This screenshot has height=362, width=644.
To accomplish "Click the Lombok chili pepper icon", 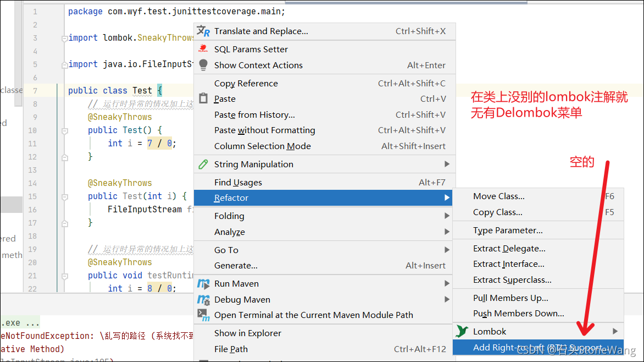I will click(x=462, y=331).
